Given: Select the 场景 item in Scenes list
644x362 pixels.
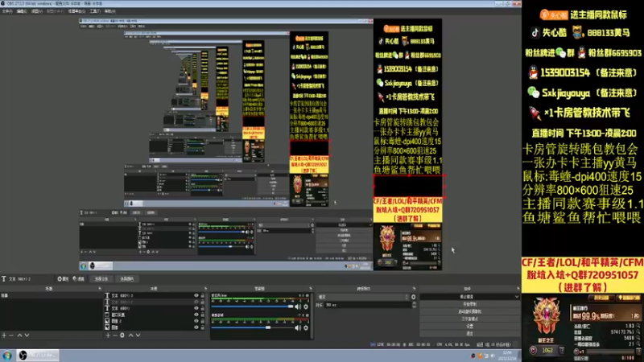Looking at the screenshot, I should pyautogui.click(x=51, y=295).
